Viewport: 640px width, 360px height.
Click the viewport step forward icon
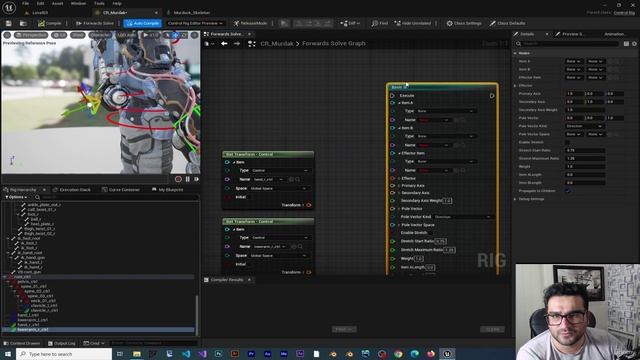tap(196, 179)
